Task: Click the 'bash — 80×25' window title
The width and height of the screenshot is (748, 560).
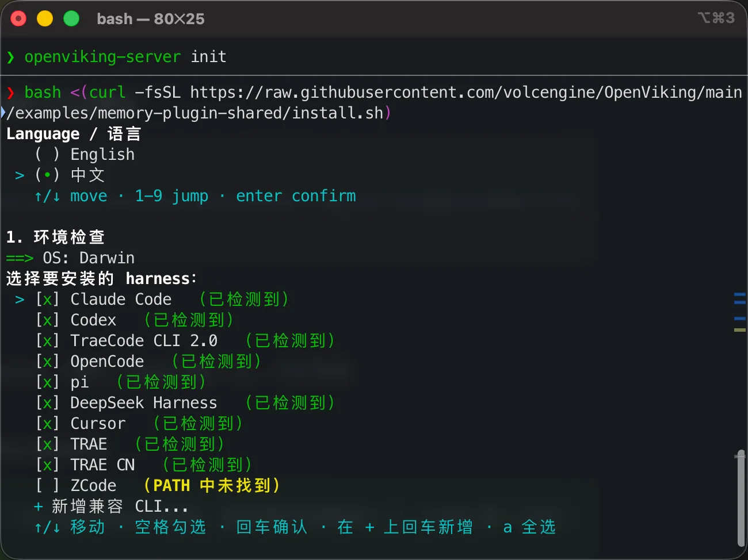Action: [x=151, y=19]
